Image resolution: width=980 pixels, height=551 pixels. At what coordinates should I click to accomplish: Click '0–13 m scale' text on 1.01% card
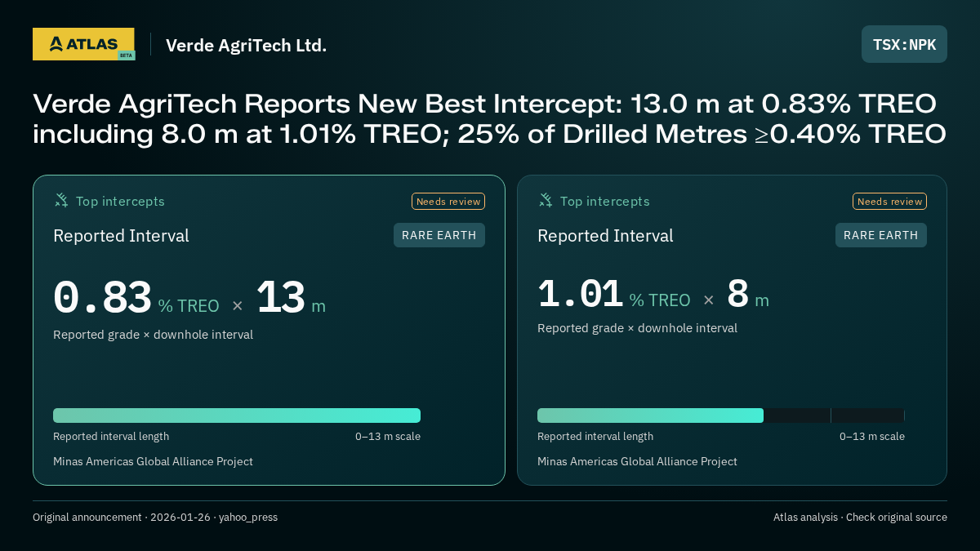tap(872, 437)
